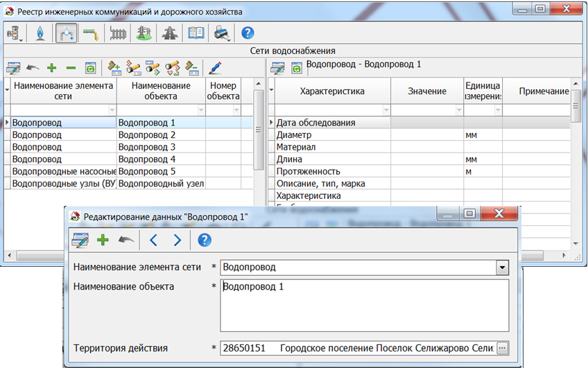Refresh the network elements list
This screenshot has height=368, width=588.
(90, 68)
